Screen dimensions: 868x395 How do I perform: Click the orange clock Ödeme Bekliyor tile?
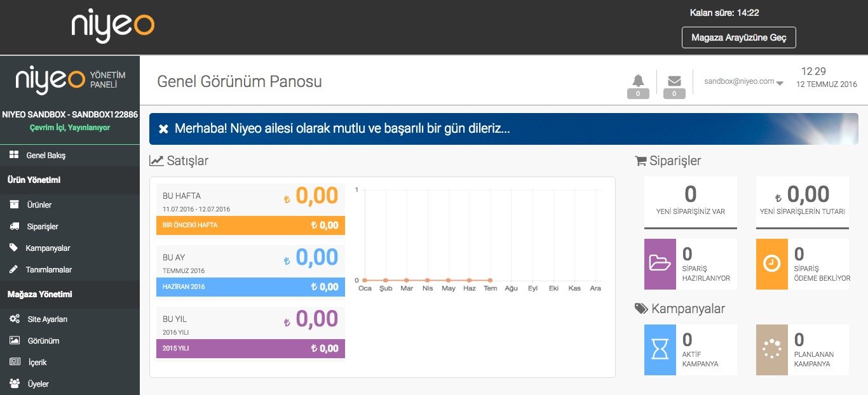(772, 264)
